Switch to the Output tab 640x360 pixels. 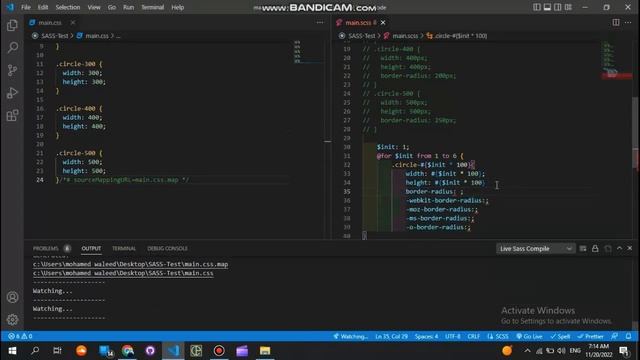point(91,248)
